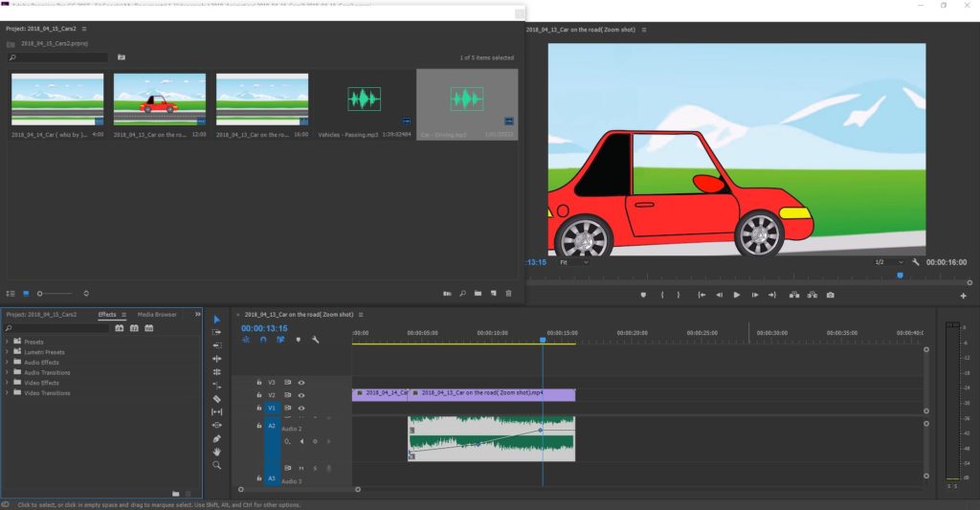Viewport: 980px width, 510px height.
Task: Choose the Hand tool
Action: point(217,452)
